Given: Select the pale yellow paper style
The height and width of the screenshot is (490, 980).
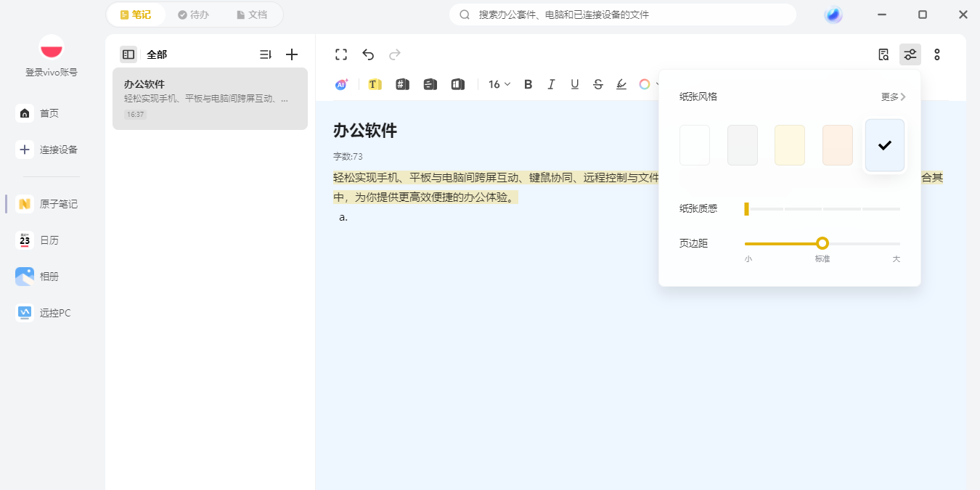Looking at the screenshot, I should tap(790, 145).
